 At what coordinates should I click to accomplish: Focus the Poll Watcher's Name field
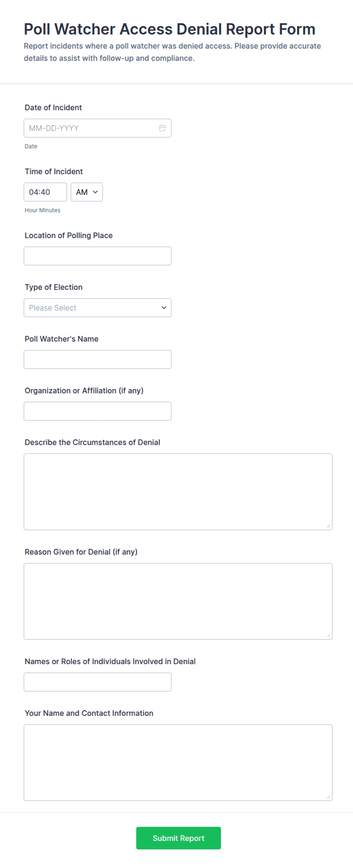(x=98, y=359)
